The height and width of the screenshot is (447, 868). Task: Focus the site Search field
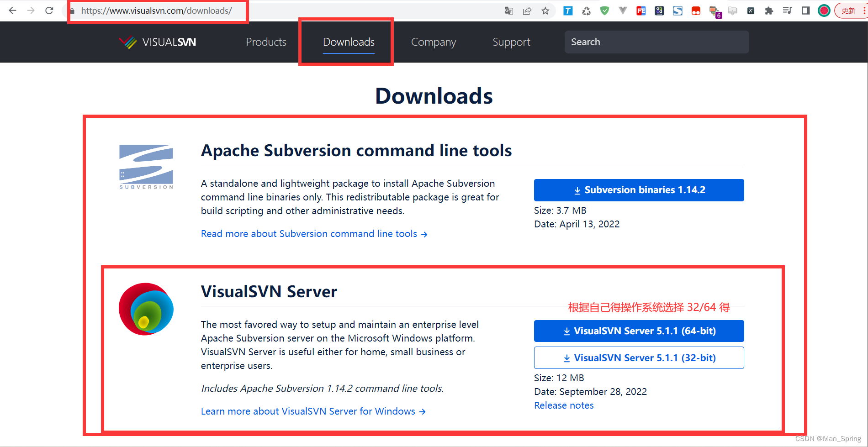pyautogui.click(x=656, y=42)
